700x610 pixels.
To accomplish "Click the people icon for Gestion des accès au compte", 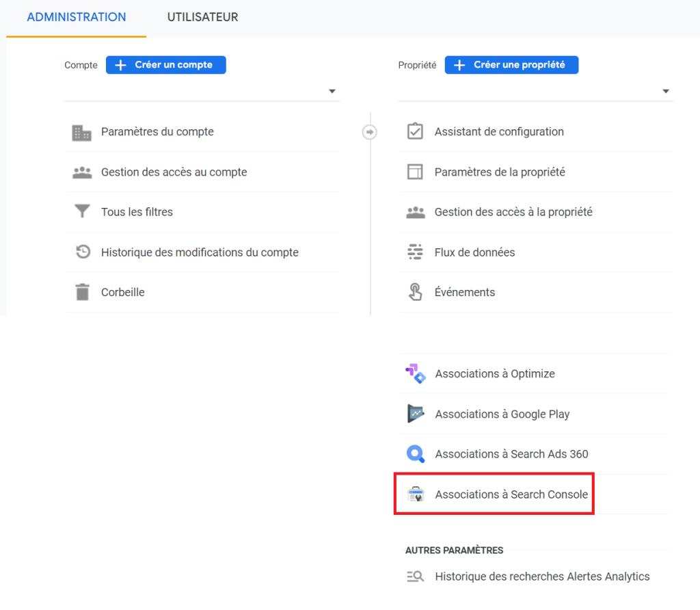I will 82,172.
